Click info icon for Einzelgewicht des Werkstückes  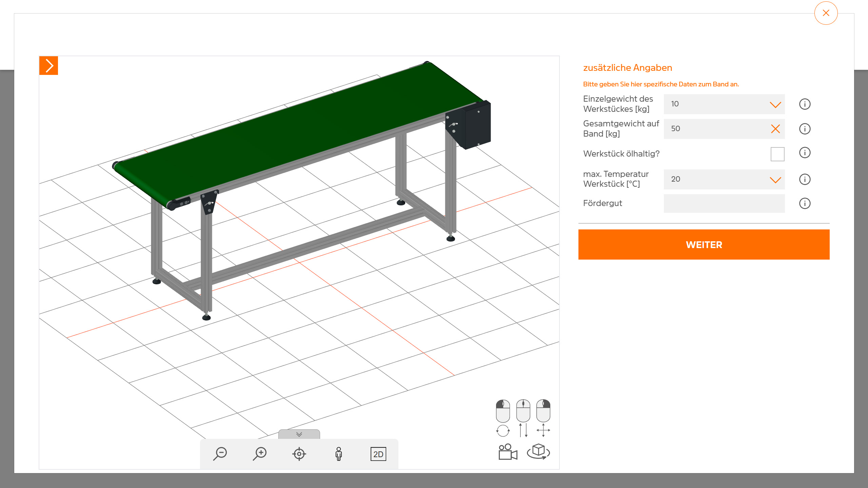coord(805,104)
